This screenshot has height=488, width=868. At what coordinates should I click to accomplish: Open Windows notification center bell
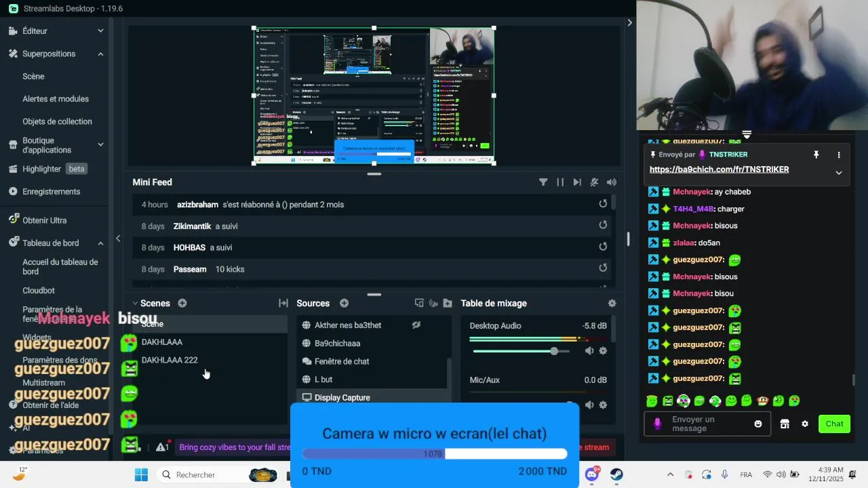pyautogui.click(x=853, y=474)
